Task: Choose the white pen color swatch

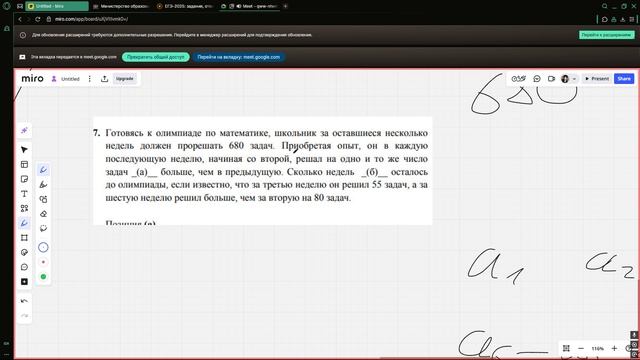Action: (43, 247)
